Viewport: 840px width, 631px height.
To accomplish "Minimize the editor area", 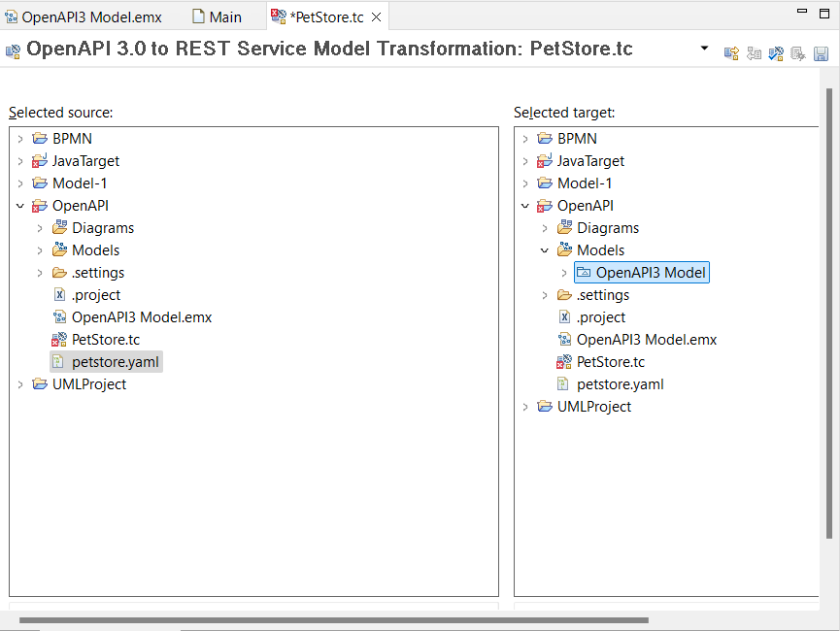I will 802,11.
